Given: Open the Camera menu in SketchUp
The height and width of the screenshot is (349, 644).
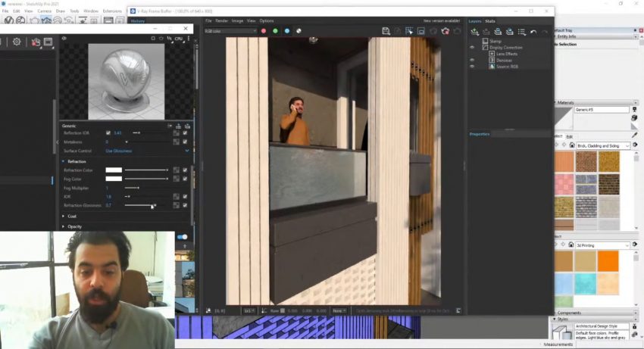Looking at the screenshot, I should (x=45, y=11).
